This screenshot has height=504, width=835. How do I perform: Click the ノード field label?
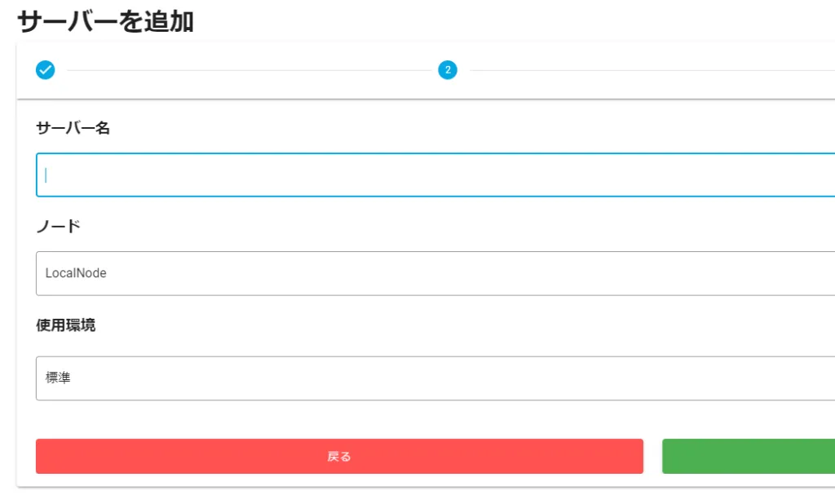point(58,227)
